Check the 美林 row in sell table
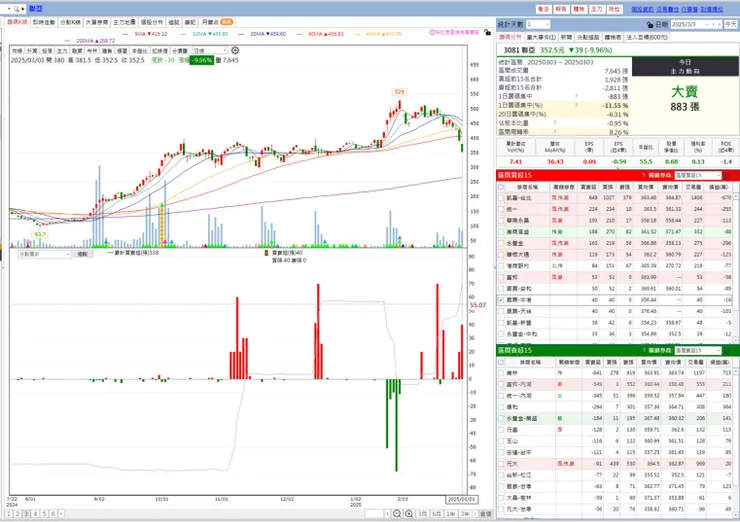 pyautogui.click(x=501, y=373)
